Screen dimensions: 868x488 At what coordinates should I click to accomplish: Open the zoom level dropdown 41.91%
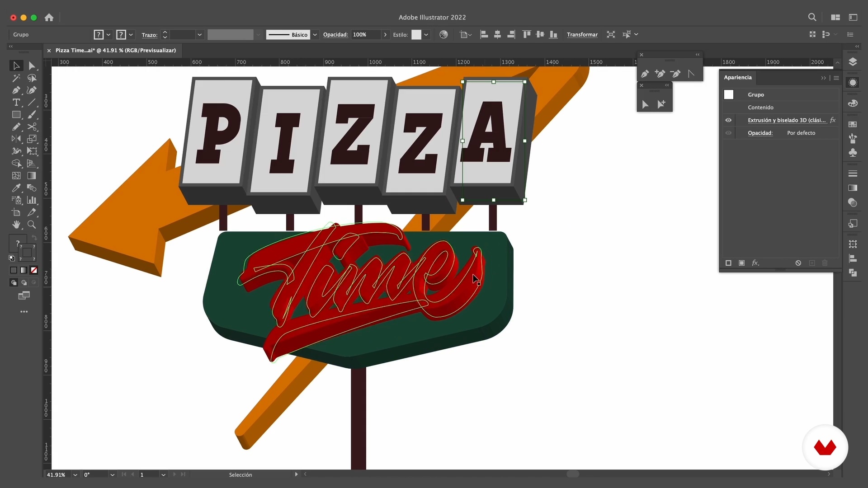tap(75, 475)
